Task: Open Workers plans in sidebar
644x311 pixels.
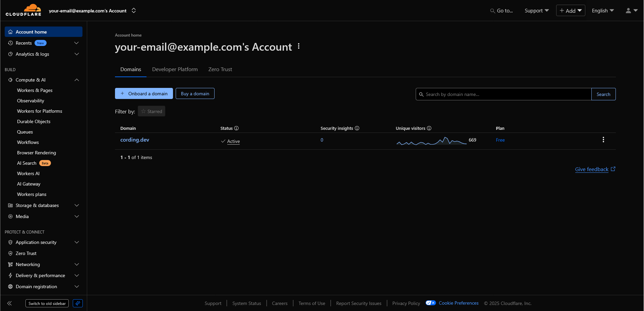Action: (32, 194)
